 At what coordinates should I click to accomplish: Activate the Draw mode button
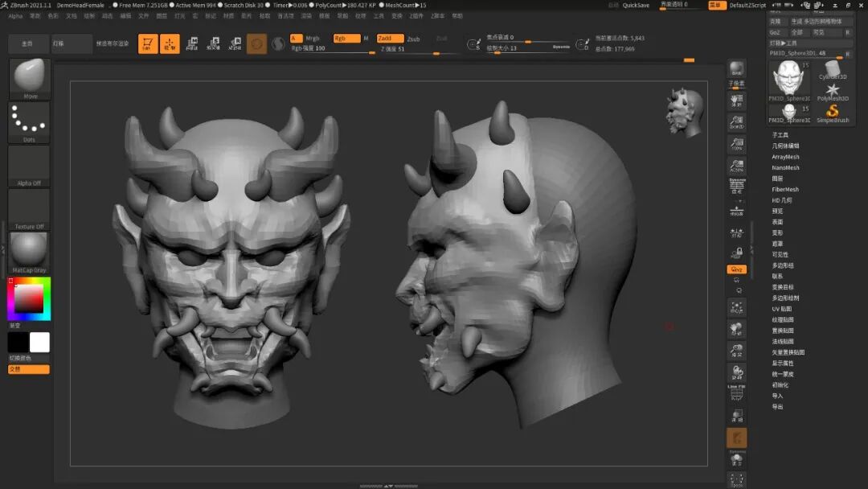pyautogui.click(x=170, y=44)
